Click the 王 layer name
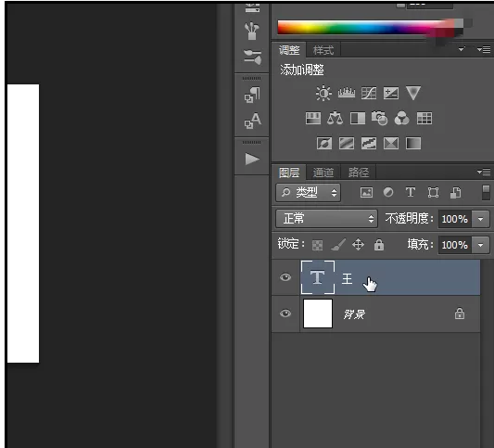494x448 pixels. click(x=348, y=278)
